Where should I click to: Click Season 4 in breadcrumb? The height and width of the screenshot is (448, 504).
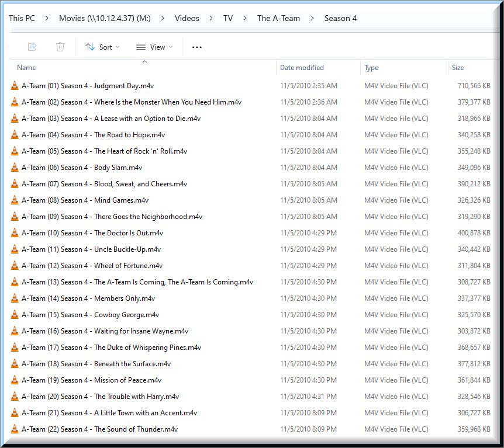pyautogui.click(x=340, y=18)
